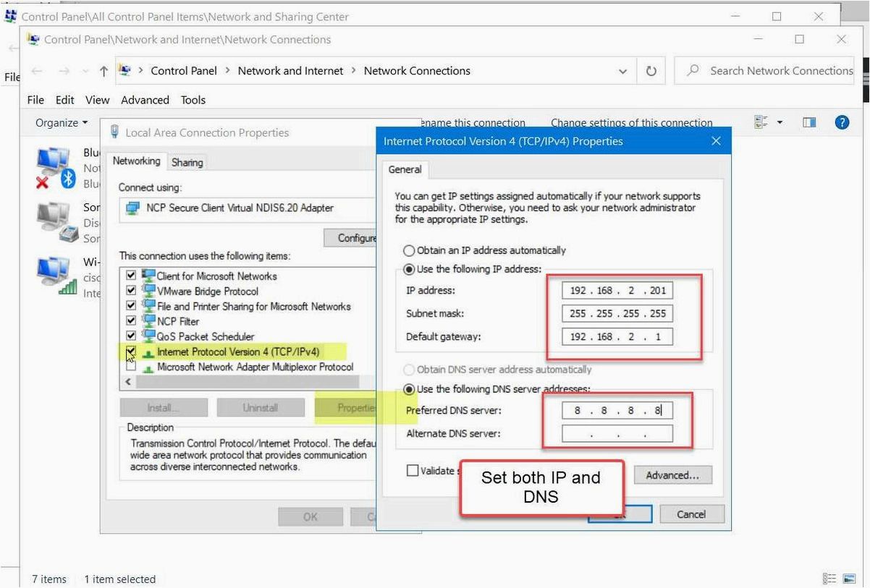Click the QoS Packet Scheduler icon
Viewport: 870px width, 588px height.
[x=148, y=336]
